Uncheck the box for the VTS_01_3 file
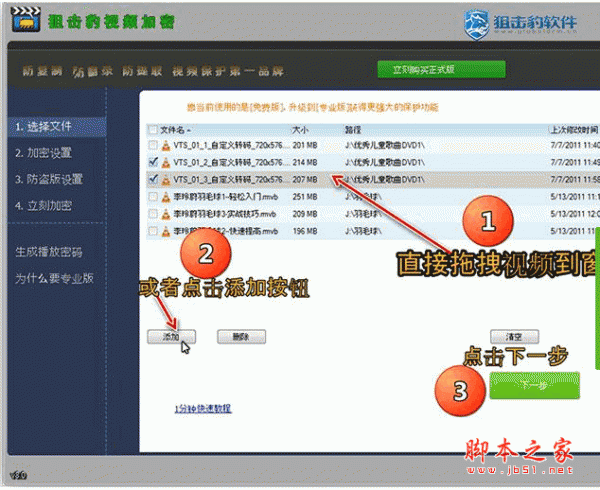 (153, 179)
